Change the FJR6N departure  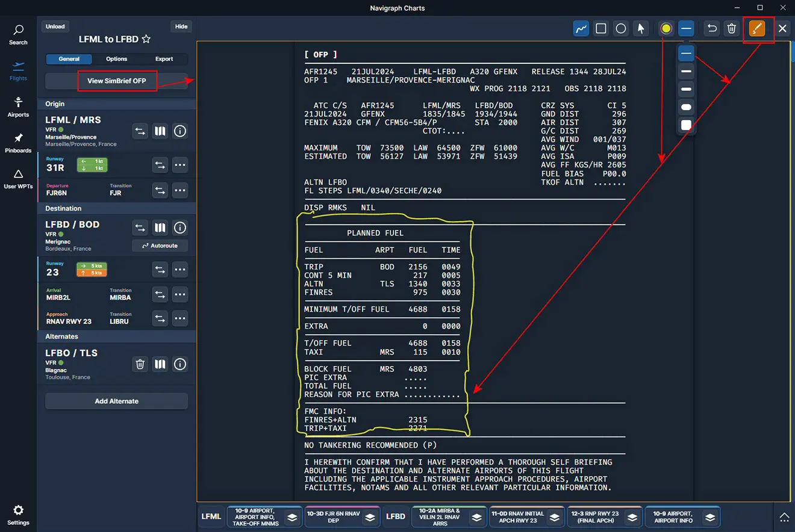[160, 190]
